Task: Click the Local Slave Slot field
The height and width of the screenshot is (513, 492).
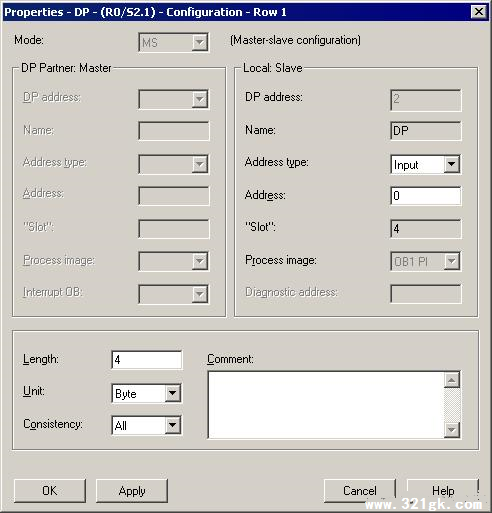Action: 426,229
